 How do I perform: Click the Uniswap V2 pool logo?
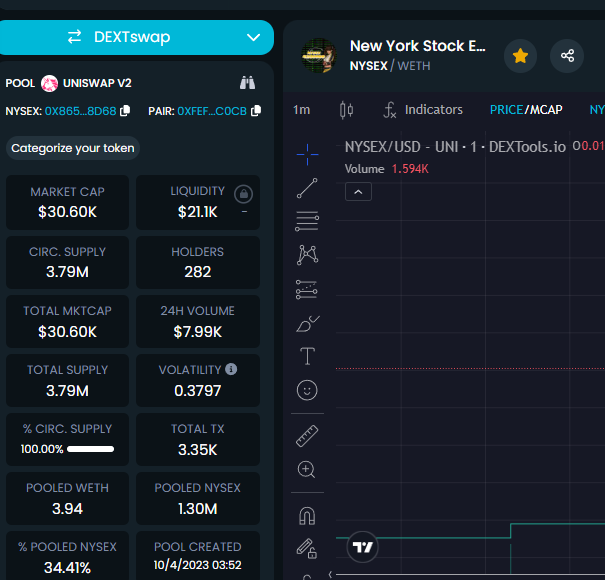49,83
